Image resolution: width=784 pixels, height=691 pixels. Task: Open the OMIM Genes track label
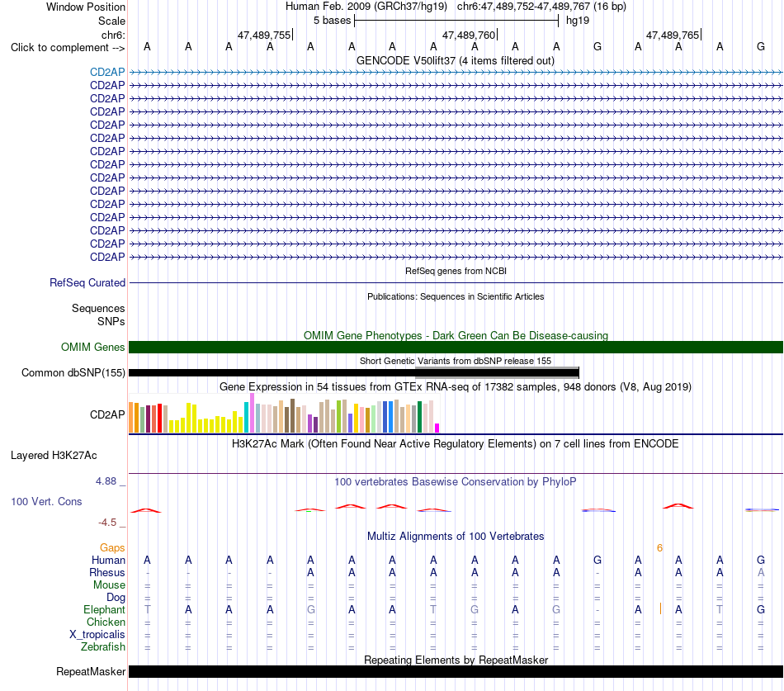[x=92, y=348]
